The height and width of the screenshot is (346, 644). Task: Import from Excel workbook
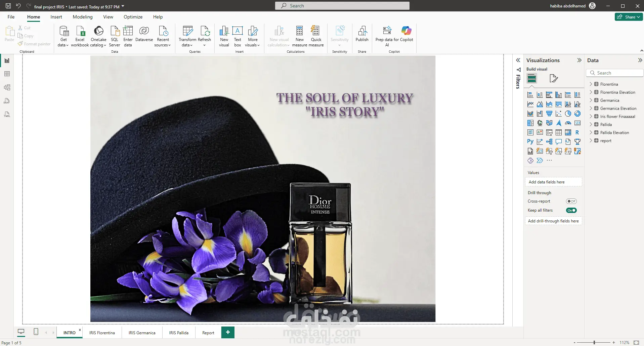(80, 36)
